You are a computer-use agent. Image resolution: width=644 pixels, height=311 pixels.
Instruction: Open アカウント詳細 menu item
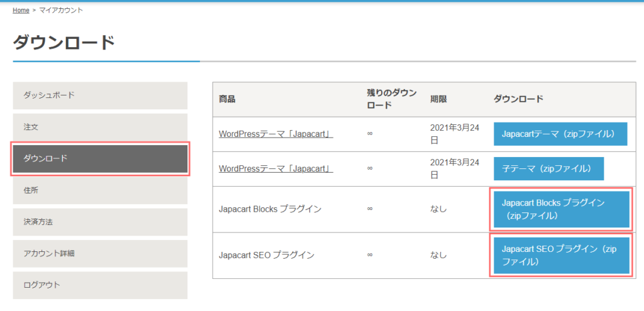click(100, 254)
